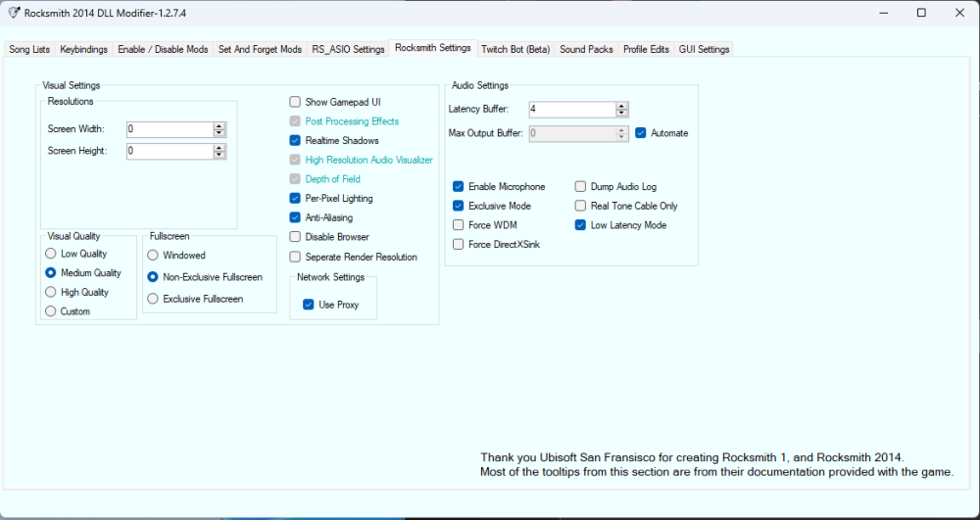Click the guitar pick app icon in title bar
The height and width of the screenshot is (520, 980).
tap(13, 13)
